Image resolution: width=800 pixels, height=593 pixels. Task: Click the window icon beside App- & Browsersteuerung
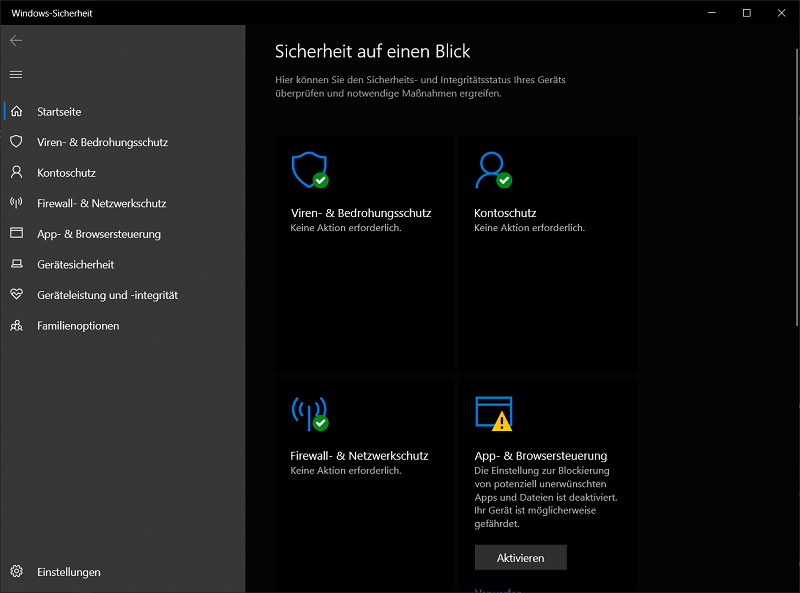click(x=16, y=233)
